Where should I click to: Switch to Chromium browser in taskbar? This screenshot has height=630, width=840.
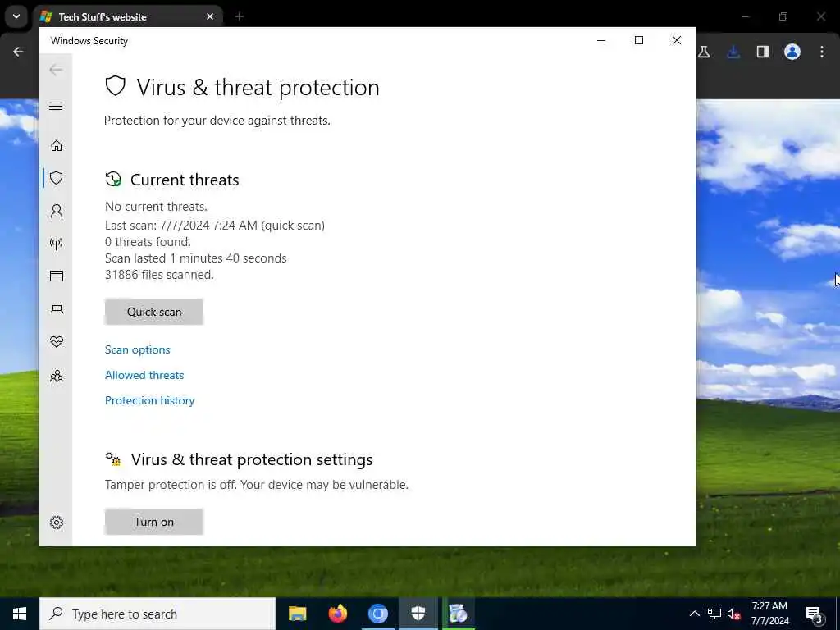(377, 614)
